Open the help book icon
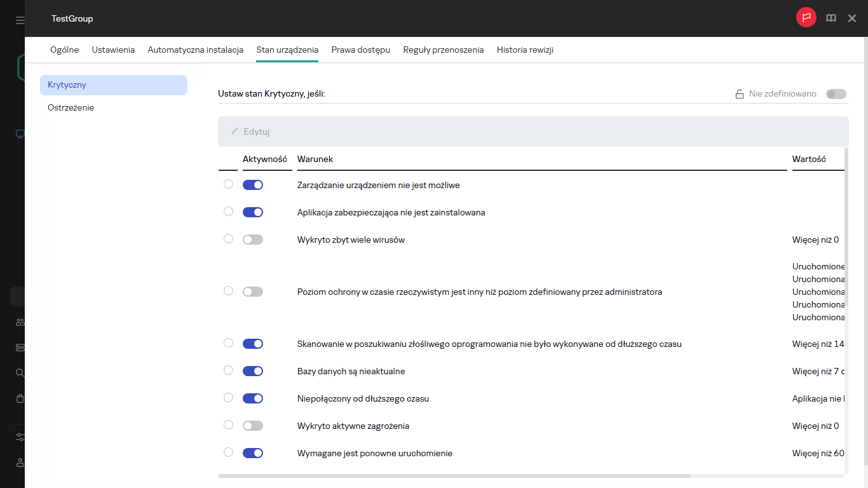The height and width of the screenshot is (488, 868). 831,18
